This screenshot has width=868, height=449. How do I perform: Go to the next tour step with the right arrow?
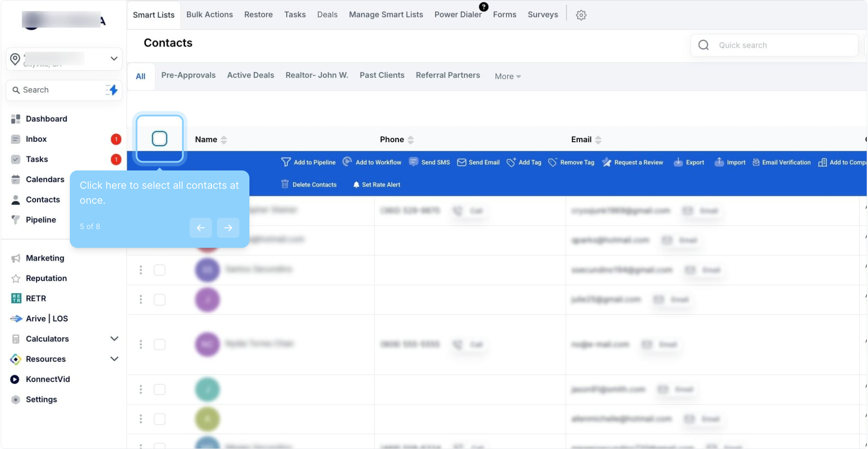pyautogui.click(x=228, y=227)
